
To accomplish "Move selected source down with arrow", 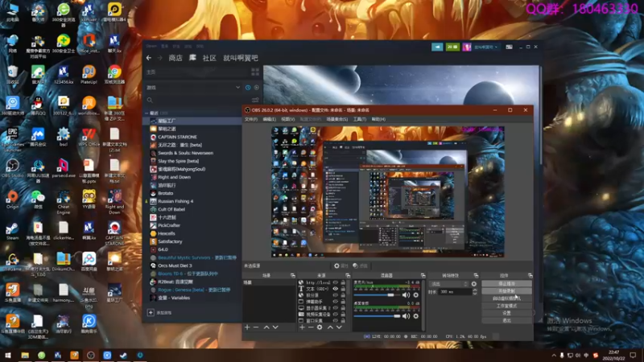I will 339,327.
